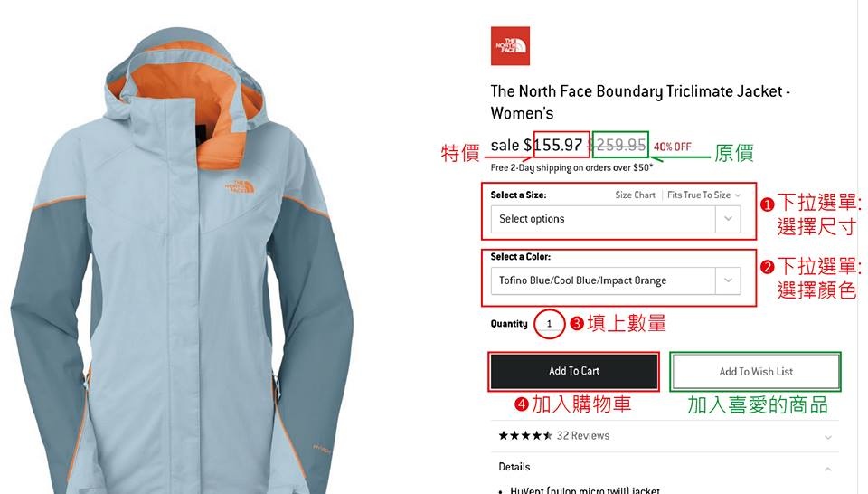Image resolution: width=868 pixels, height=494 pixels.
Task: Expand the reviews section chevron
Action: pos(827,437)
